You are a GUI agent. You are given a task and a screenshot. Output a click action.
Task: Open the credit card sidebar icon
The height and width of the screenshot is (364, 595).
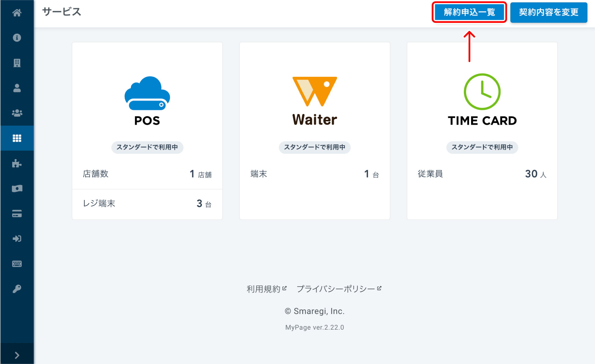(x=17, y=214)
